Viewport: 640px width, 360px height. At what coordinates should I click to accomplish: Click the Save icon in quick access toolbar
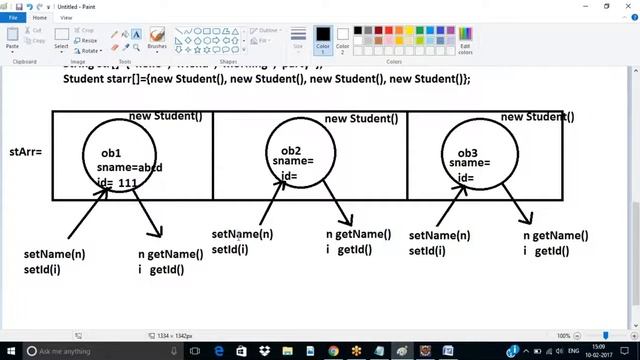tap(19, 7)
